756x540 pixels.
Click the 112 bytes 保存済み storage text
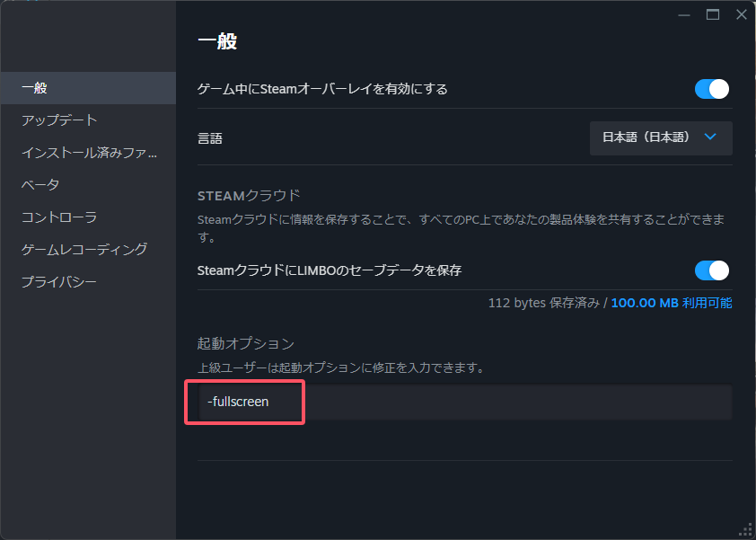tap(543, 304)
